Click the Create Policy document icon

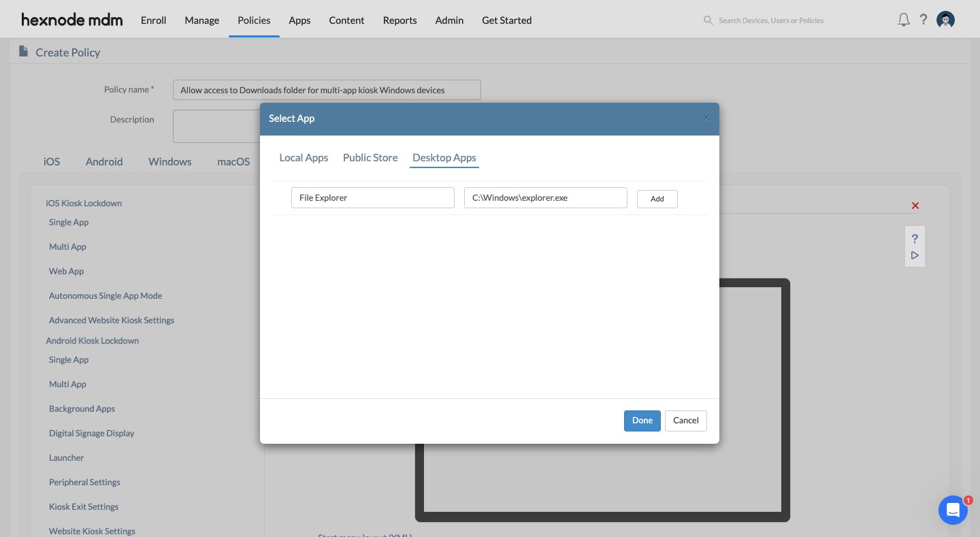(24, 52)
